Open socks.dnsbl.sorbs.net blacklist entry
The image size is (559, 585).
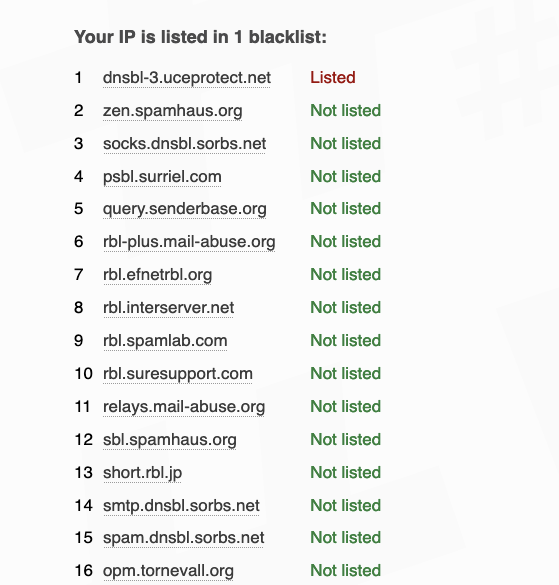pos(184,144)
